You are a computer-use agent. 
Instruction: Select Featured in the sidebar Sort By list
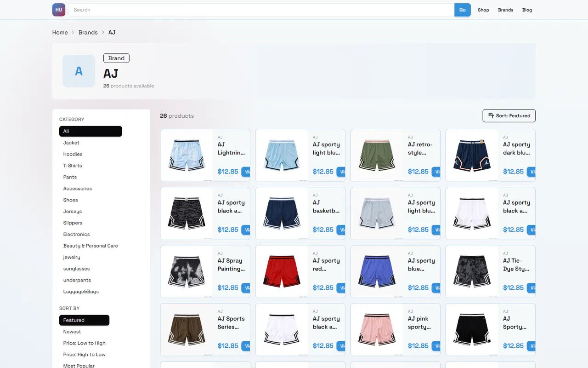84,320
